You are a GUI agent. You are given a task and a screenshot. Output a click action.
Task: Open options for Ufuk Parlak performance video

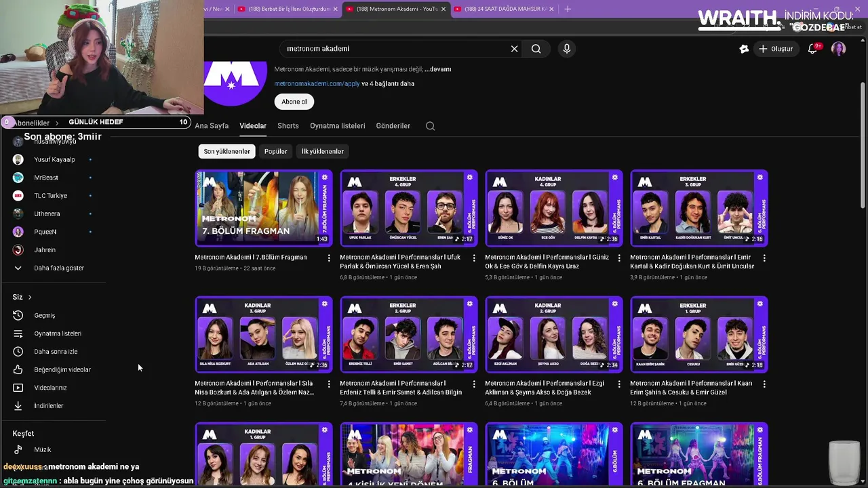474,258
